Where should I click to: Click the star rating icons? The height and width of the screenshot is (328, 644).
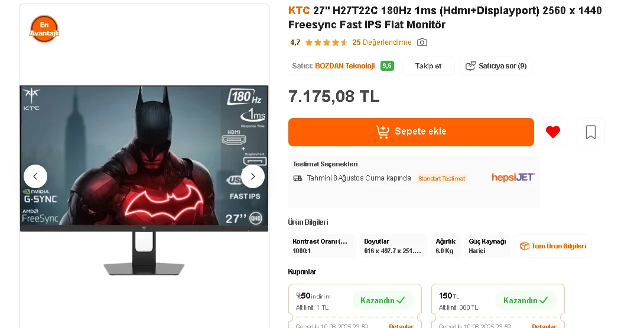(327, 42)
